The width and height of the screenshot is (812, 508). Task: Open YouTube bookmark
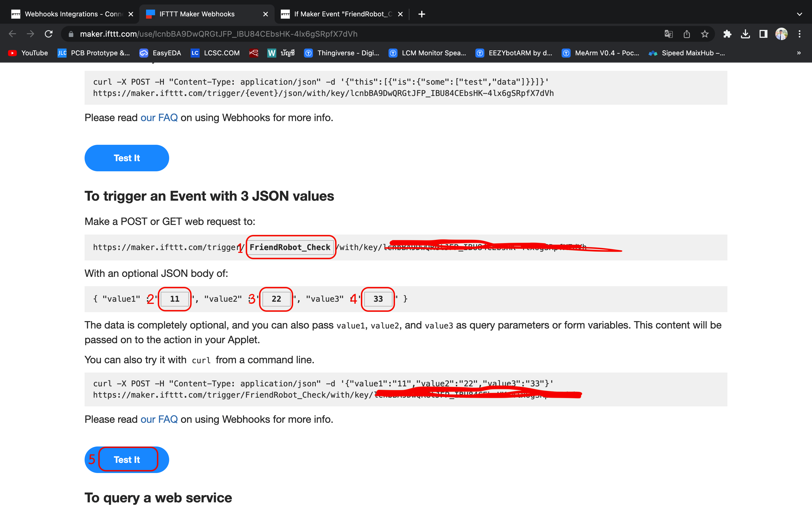click(28, 53)
